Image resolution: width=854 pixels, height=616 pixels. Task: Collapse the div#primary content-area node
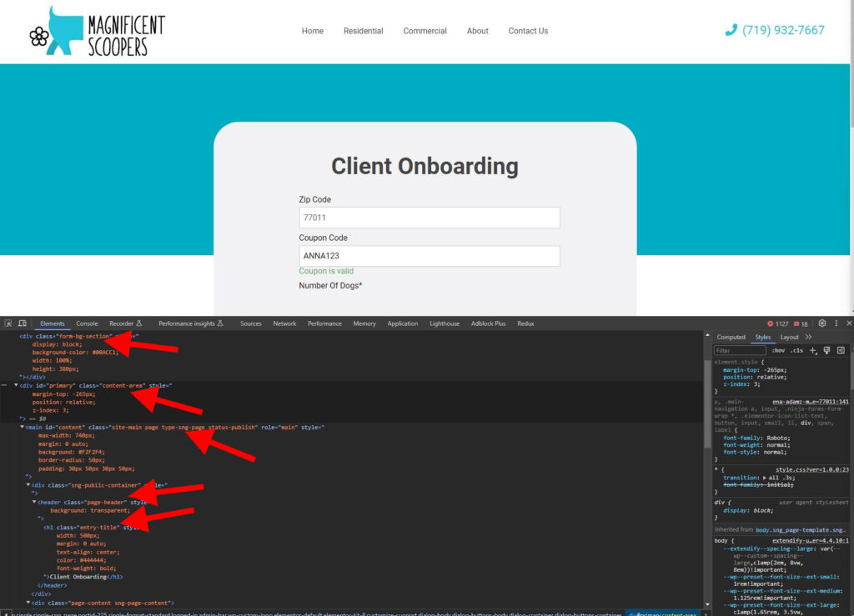point(16,385)
